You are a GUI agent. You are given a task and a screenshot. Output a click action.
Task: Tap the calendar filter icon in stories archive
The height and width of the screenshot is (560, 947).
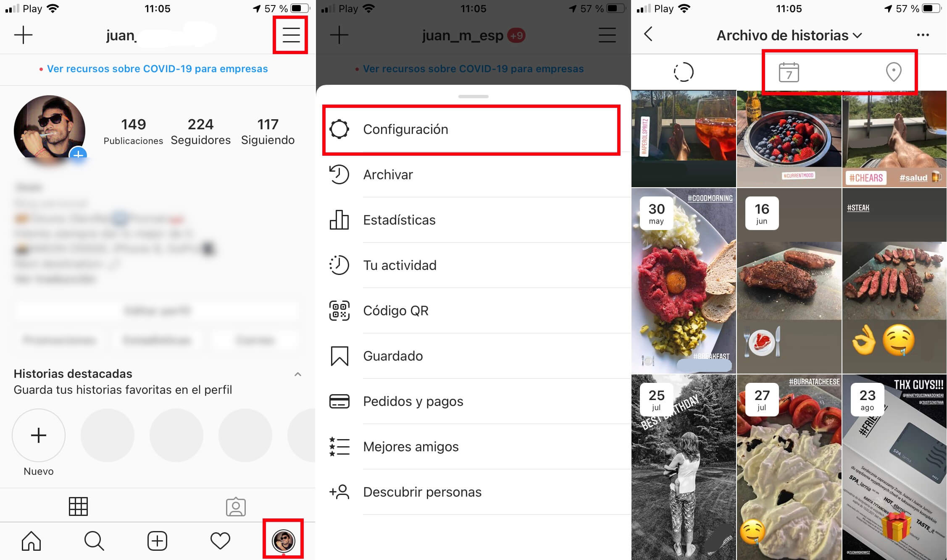[789, 71]
